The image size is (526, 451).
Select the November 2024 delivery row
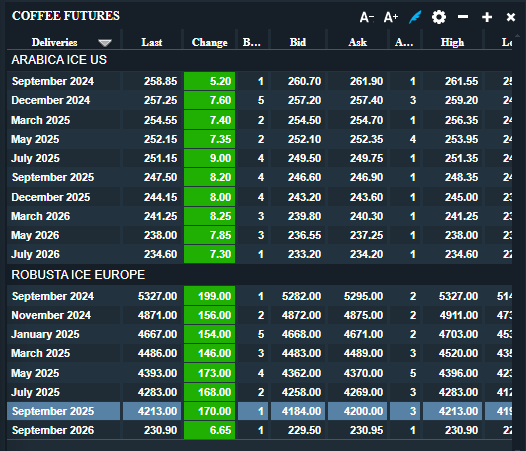click(259, 315)
